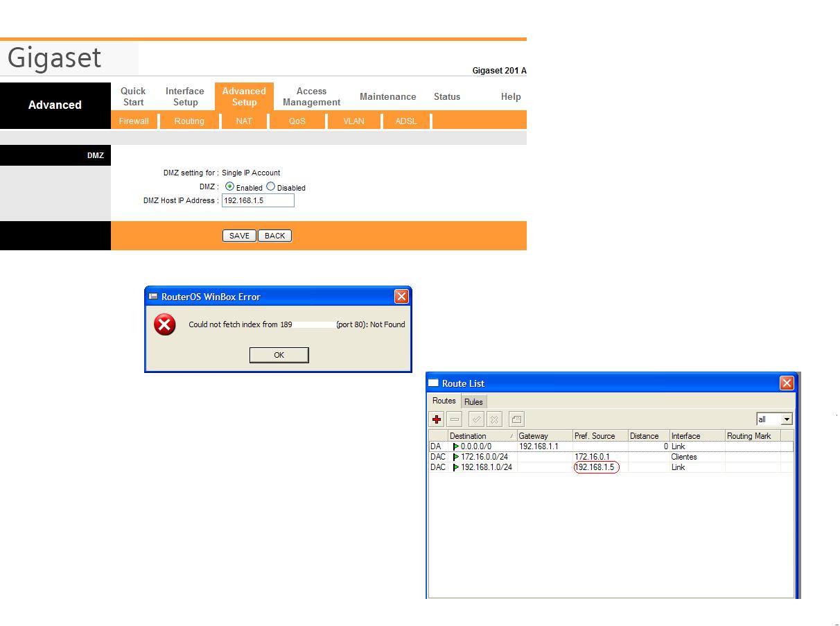Click the BACK button
The image size is (840, 626).
pos(274,236)
